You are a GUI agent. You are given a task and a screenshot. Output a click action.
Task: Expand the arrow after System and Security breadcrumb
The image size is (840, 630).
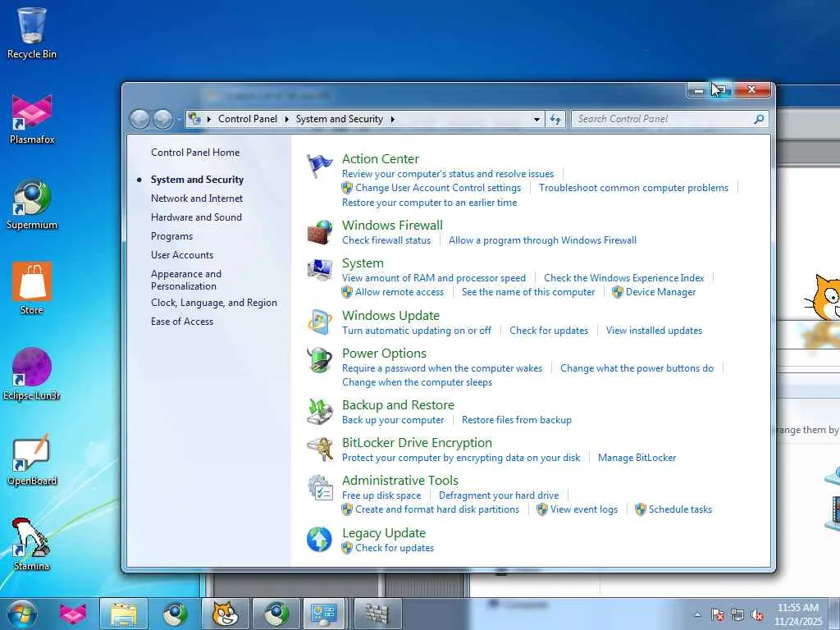click(393, 119)
